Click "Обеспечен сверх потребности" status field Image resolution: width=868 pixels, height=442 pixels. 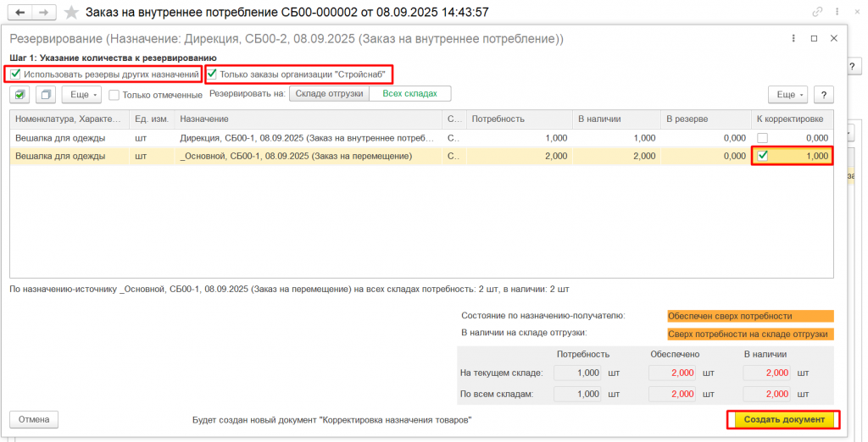[x=750, y=317]
